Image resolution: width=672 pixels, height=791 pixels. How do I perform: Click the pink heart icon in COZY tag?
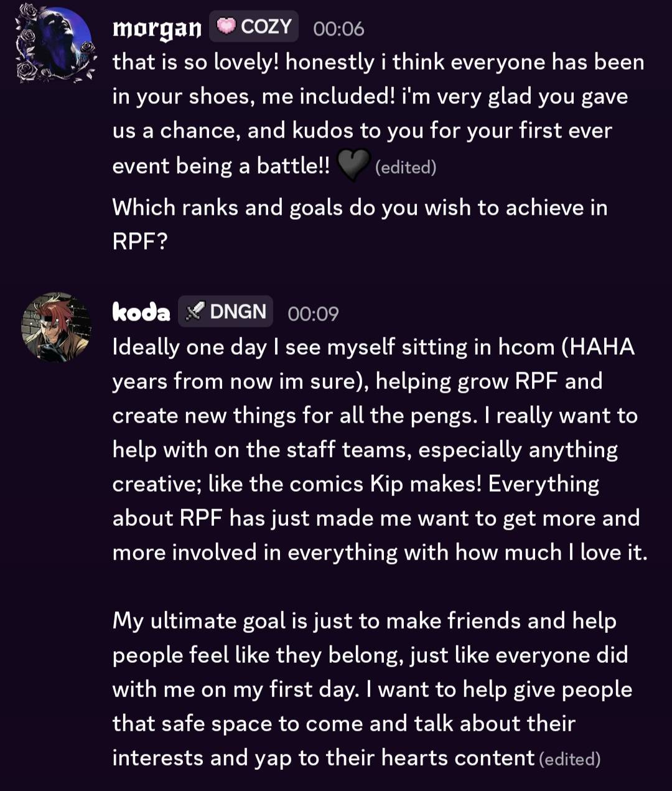tap(226, 26)
